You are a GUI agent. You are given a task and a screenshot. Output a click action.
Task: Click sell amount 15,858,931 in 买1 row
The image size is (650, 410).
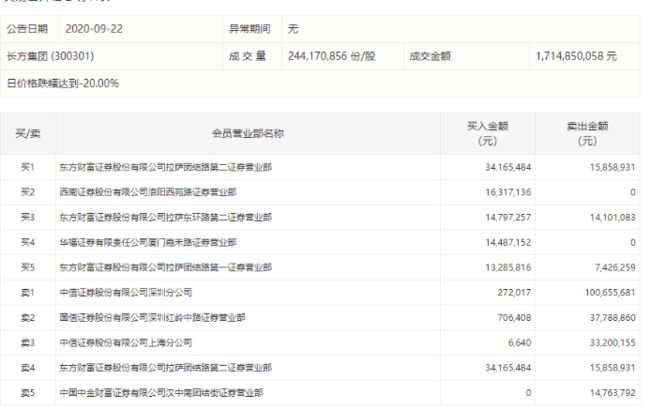[x=612, y=167]
